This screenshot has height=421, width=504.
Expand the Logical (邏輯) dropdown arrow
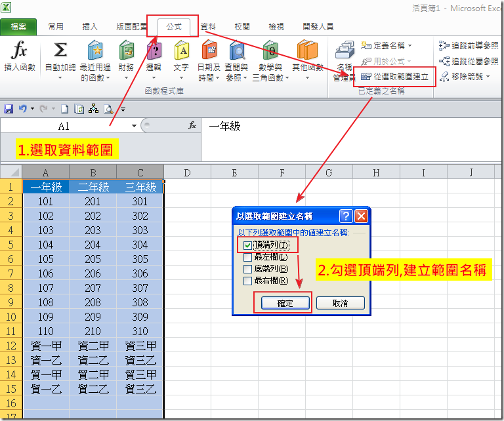tap(154, 78)
